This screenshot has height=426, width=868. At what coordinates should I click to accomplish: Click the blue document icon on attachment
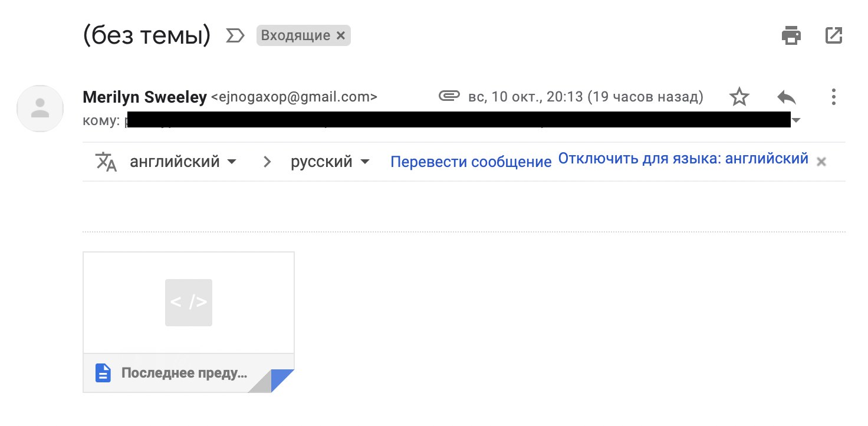pos(103,373)
